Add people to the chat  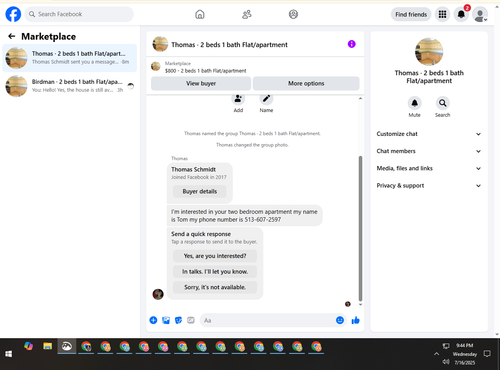[238, 99]
